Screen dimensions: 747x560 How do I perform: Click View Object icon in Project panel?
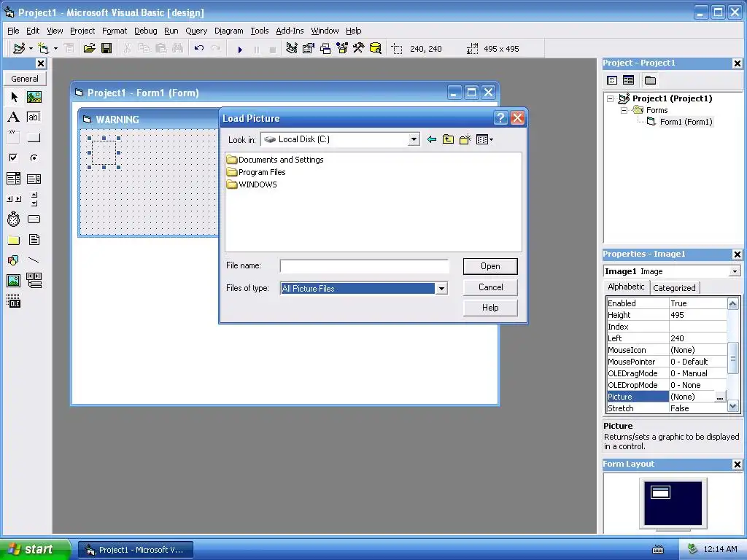point(628,80)
